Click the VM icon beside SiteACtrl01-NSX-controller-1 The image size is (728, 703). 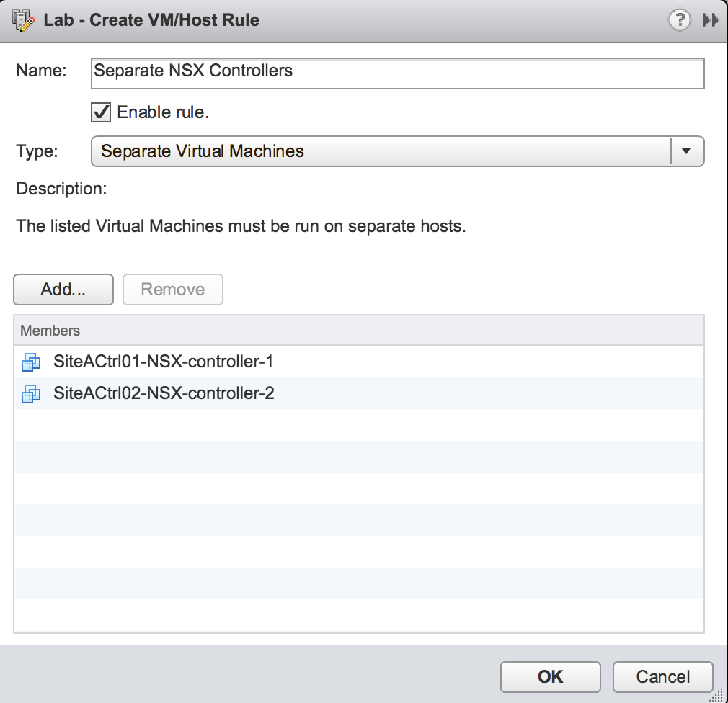tap(31, 362)
